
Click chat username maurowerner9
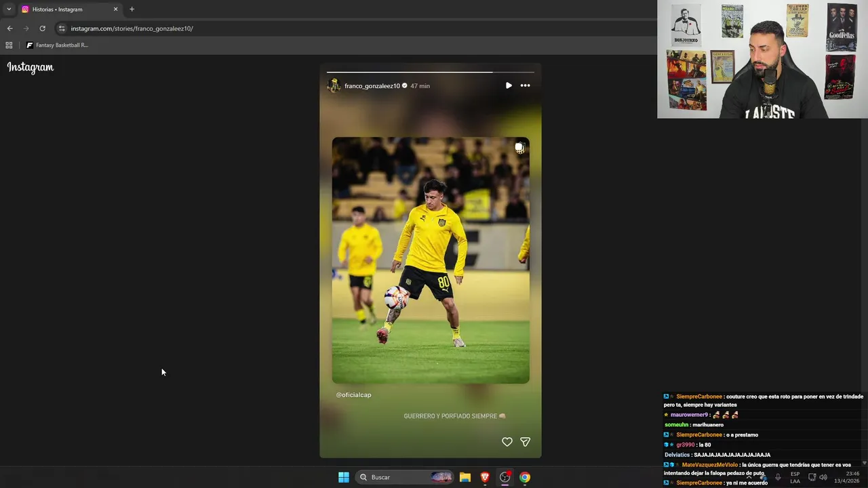pyautogui.click(x=689, y=415)
